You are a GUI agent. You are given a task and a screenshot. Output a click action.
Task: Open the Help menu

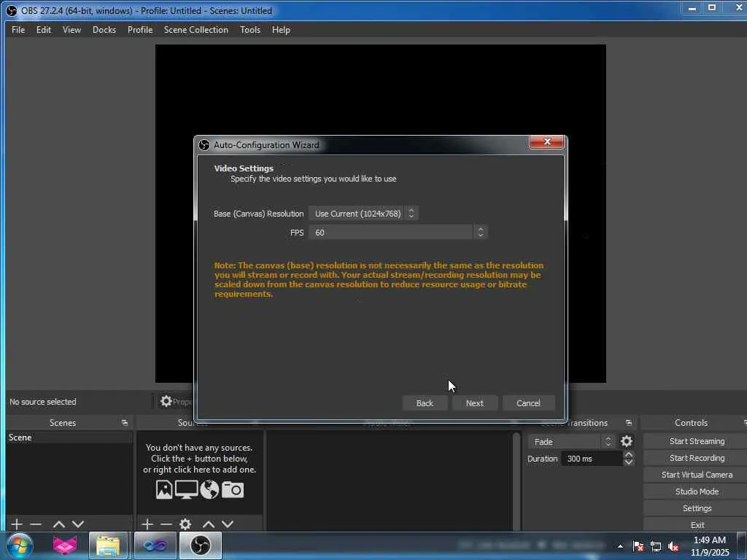(x=281, y=29)
